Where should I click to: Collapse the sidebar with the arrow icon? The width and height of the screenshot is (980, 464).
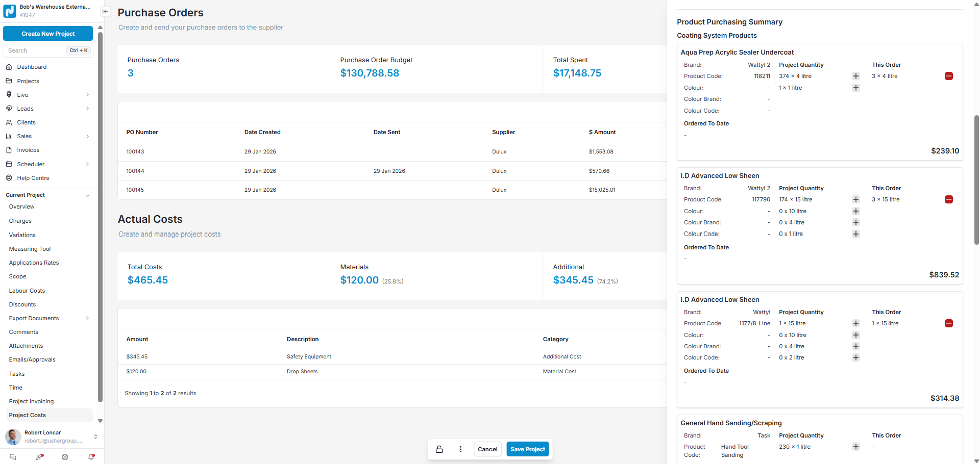click(x=105, y=11)
